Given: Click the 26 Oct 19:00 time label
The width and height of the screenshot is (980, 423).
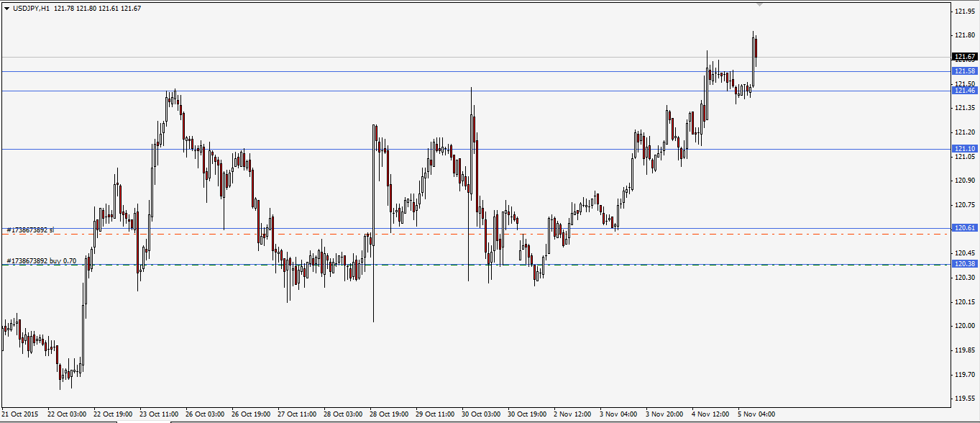Looking at the screenshot, I should (251, 414).
